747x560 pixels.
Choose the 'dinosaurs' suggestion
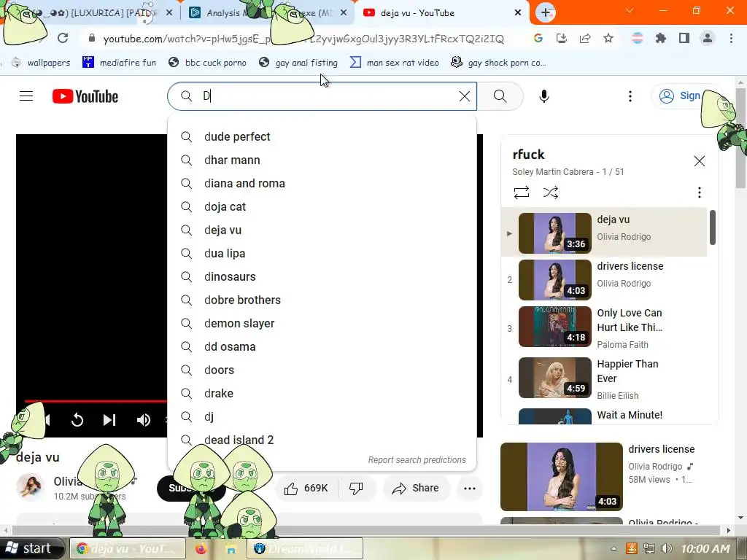(x=322, y=276)
